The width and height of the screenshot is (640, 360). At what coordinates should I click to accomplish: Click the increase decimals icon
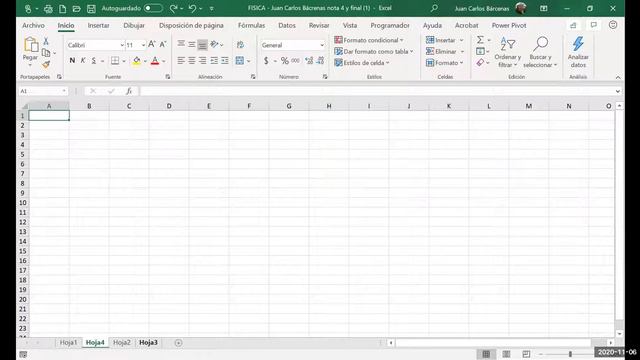click(x=309, y=61)
